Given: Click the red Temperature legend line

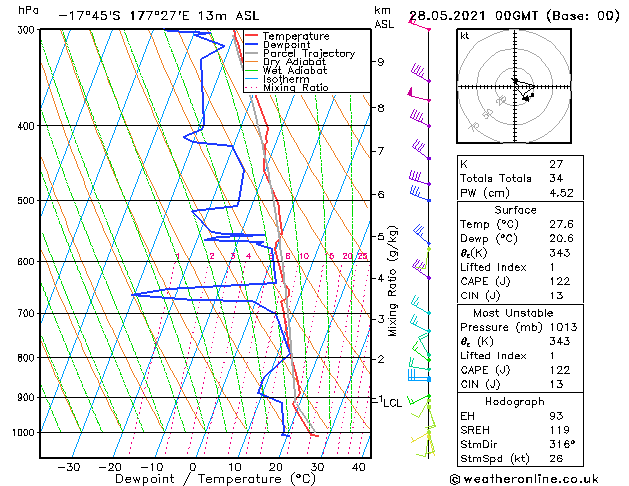Looking at the screenshot, I should [252, 36].
